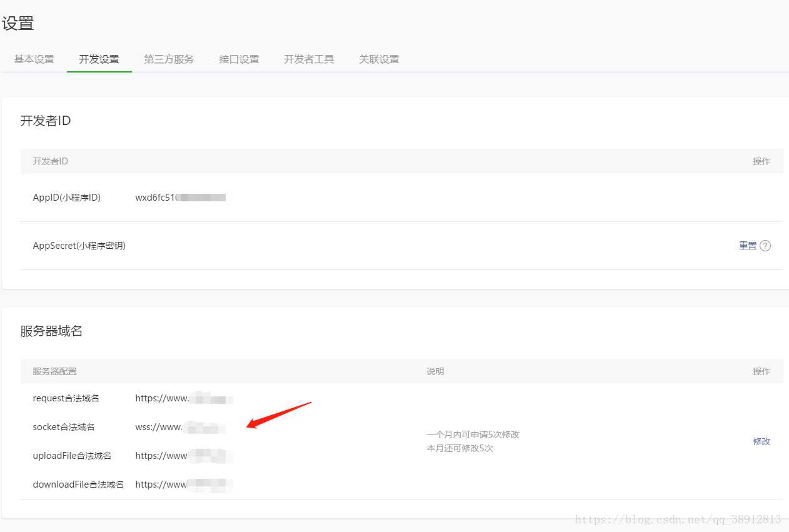Click 修改 to edit server domains
The image size is (789, 532).
coord(761,441)
